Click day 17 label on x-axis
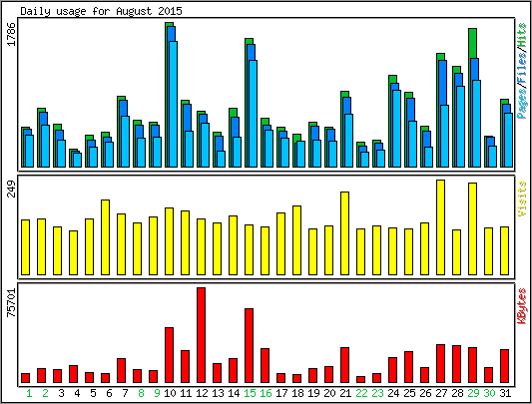Image resolution: width=532 pixels, height=404 pixels. click(x=281, y=393)
